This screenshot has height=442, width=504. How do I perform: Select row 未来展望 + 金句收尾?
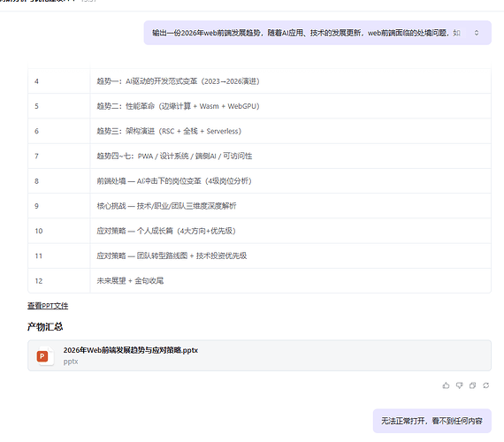259,281
